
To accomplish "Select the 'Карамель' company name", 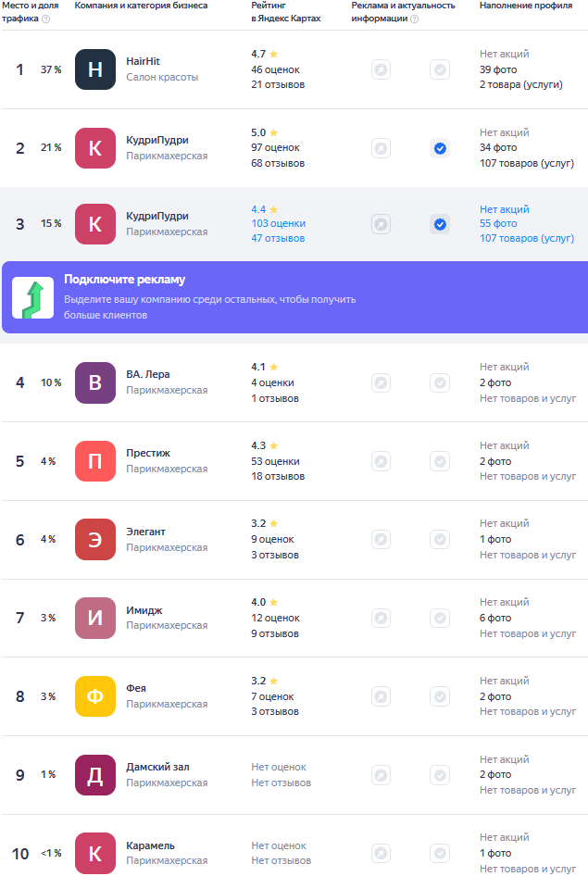I will [x=150, y=845].
